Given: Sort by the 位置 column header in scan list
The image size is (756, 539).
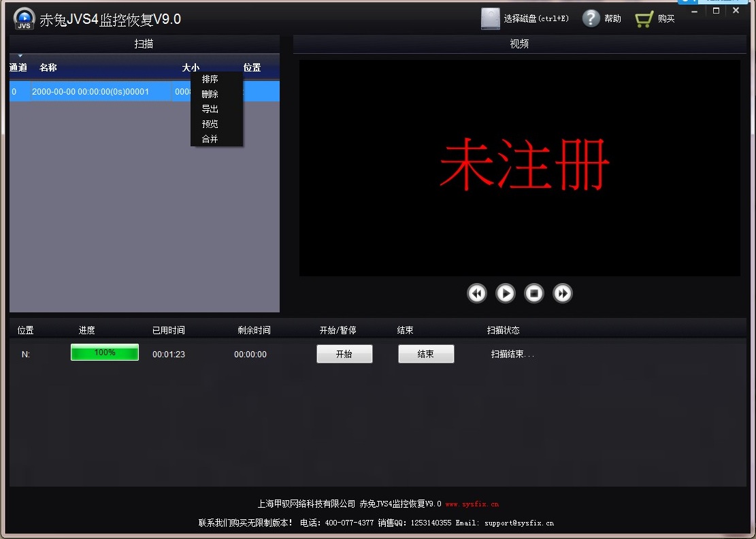Looking at the screenshot, I should pyautogui.click(x=252, y=67).
